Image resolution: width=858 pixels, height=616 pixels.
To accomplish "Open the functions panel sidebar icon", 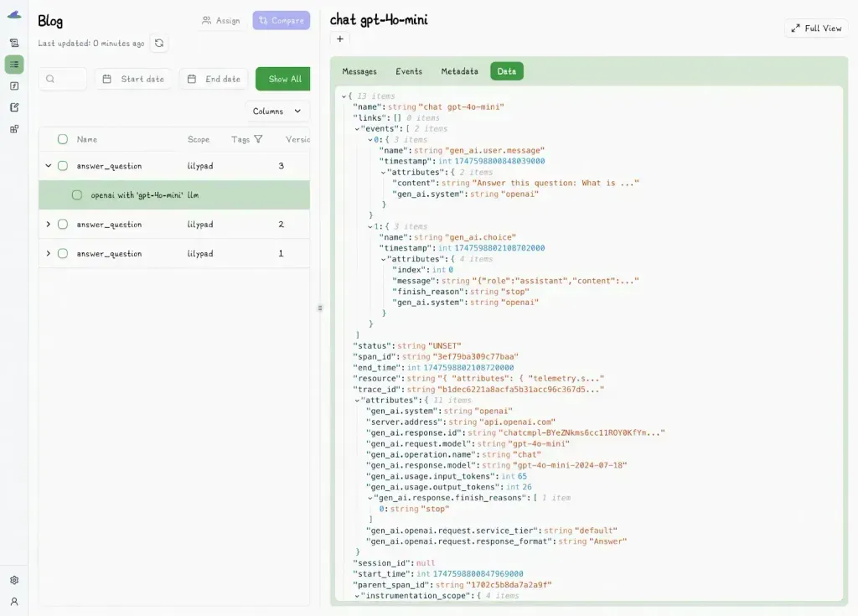I will [13, 86].
